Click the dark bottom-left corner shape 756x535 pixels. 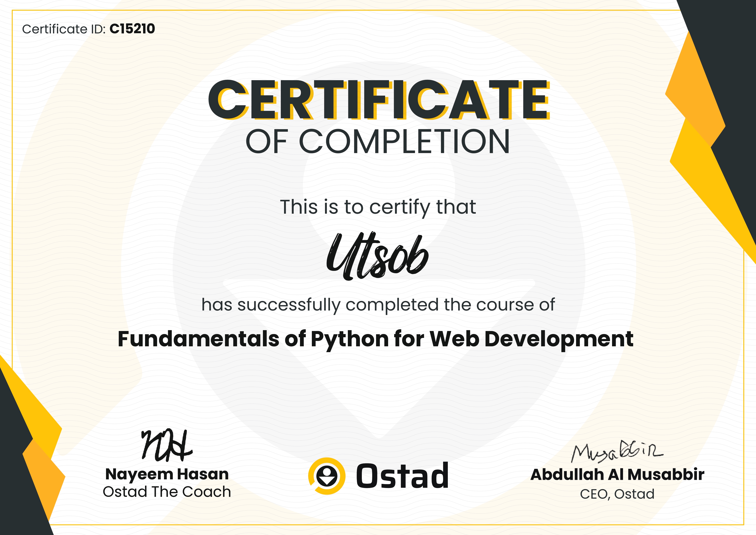16,478
